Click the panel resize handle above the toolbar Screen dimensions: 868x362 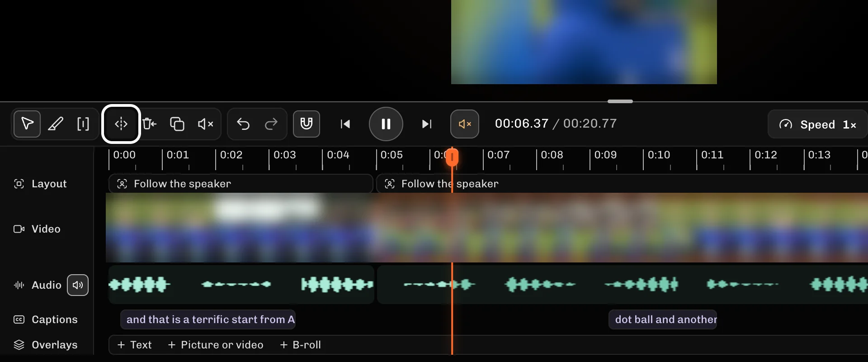click(620, 101)
